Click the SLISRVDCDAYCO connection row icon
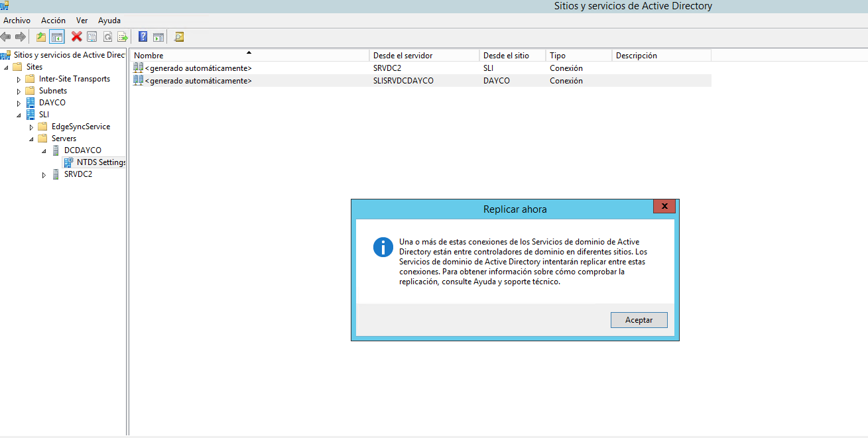868x438 pixels. pos(138,80)
